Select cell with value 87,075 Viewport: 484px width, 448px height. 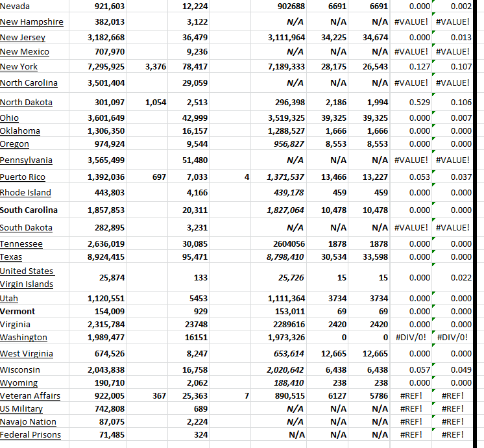click(x=97, y=421)
